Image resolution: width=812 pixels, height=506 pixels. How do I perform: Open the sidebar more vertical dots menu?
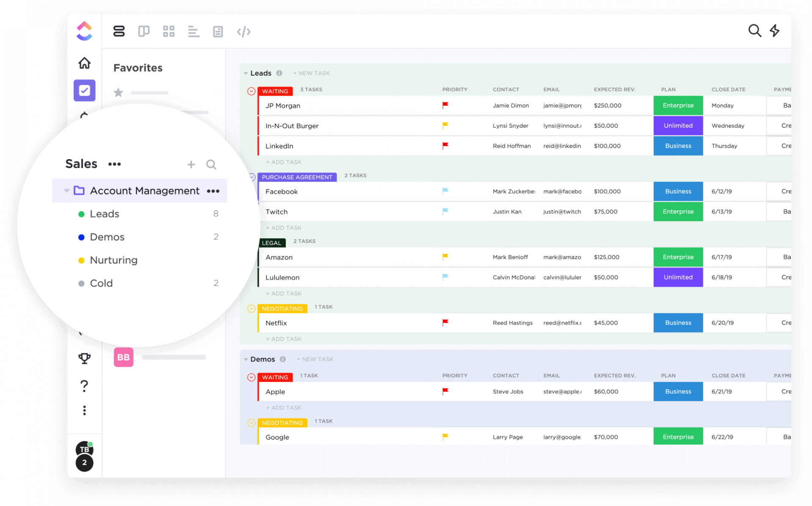click(x=84, y=410)
